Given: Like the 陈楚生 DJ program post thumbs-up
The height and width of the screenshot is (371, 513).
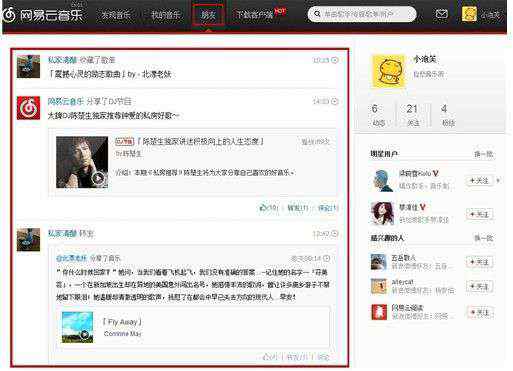Looking at the screenshot, I should pyautogui.click(x=268, y=208).
